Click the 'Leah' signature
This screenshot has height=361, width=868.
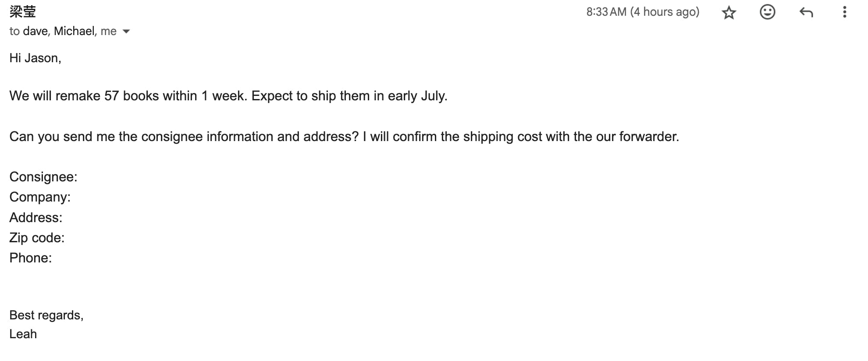pos(23,334)
